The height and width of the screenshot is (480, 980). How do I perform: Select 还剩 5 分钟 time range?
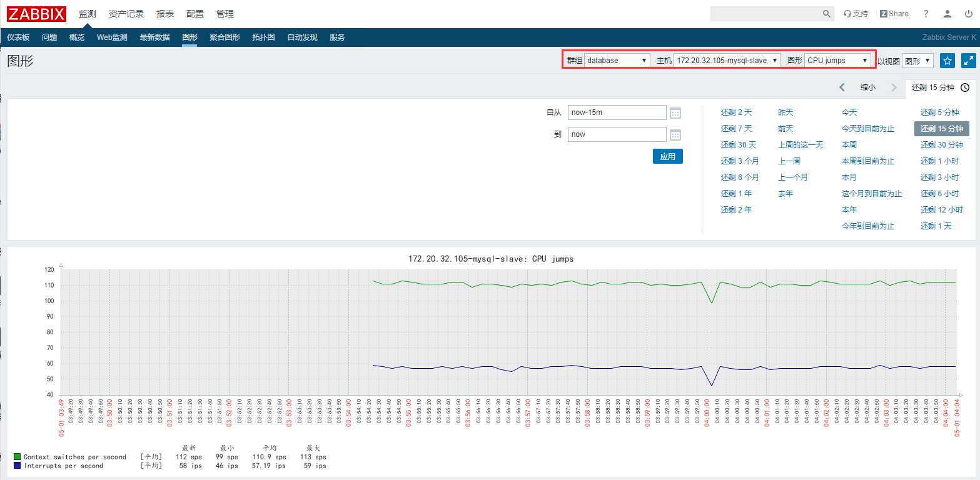939,112
